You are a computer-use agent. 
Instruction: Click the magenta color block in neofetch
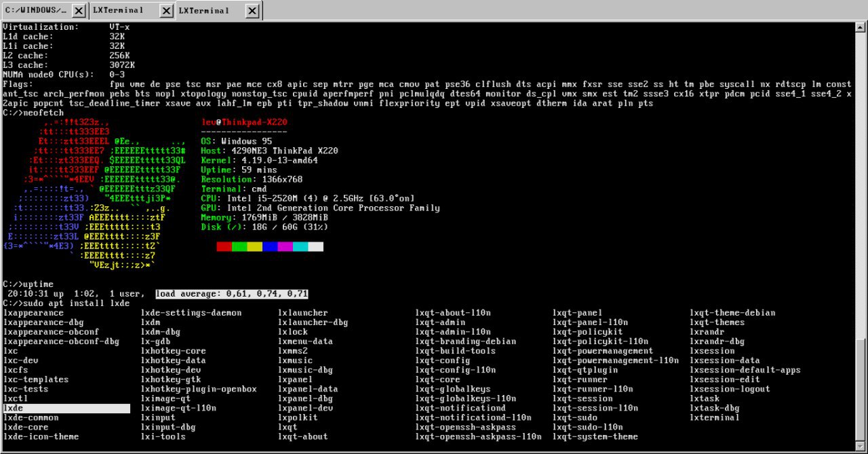(x=285, y=246)
